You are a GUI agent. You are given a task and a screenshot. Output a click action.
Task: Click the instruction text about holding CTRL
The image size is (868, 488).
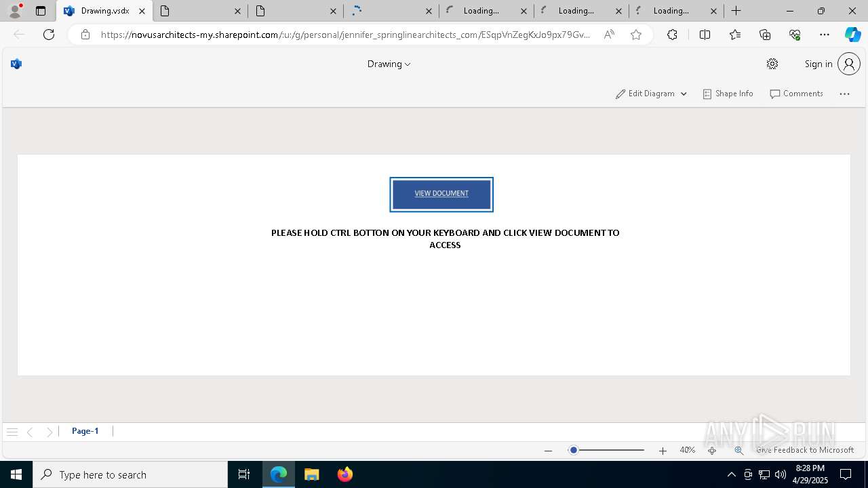coord(445,239)
